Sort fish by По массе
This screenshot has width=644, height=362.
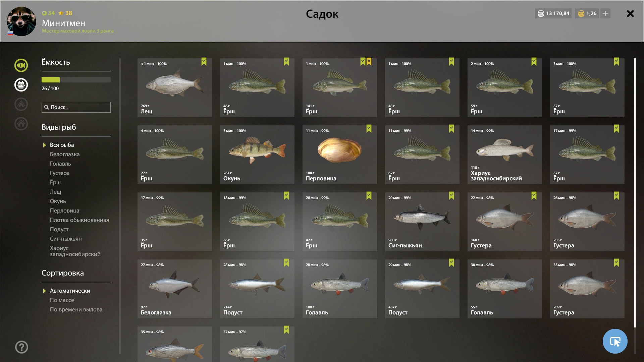[x=62, y=300]
